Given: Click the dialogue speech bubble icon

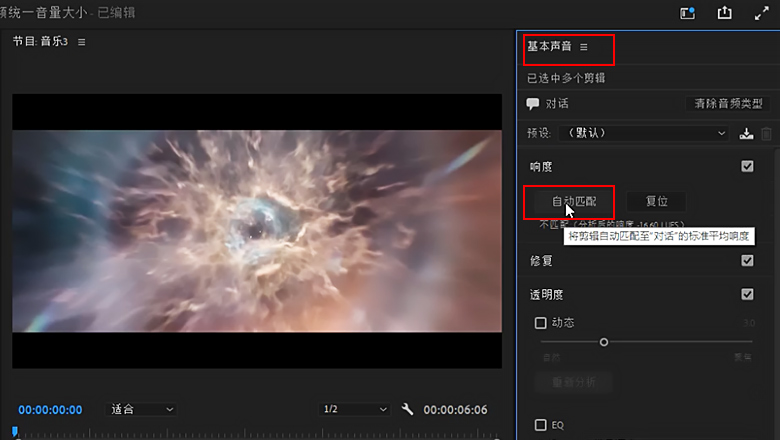Looking at the screenshot, I should (x=533, y=103).
